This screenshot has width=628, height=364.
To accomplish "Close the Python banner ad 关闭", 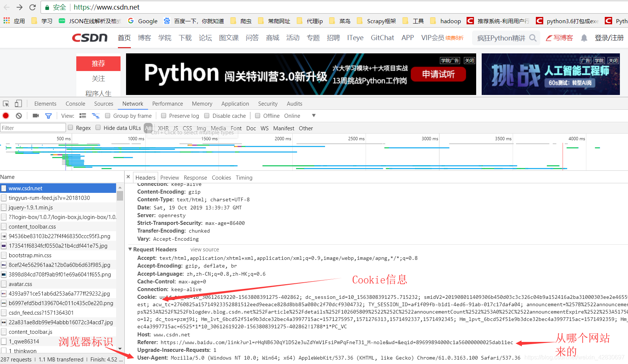I will point(469,60).
